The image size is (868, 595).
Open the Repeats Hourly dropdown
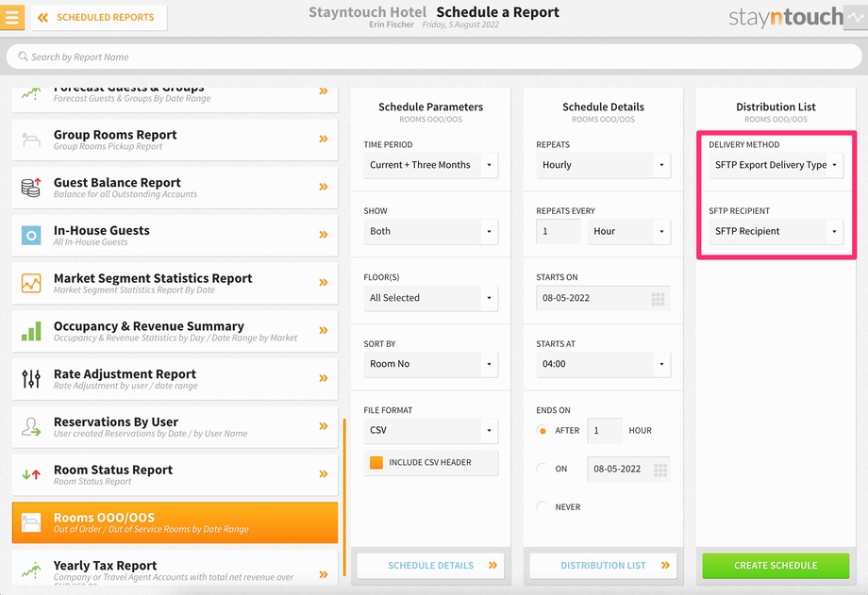click(604, 165)
